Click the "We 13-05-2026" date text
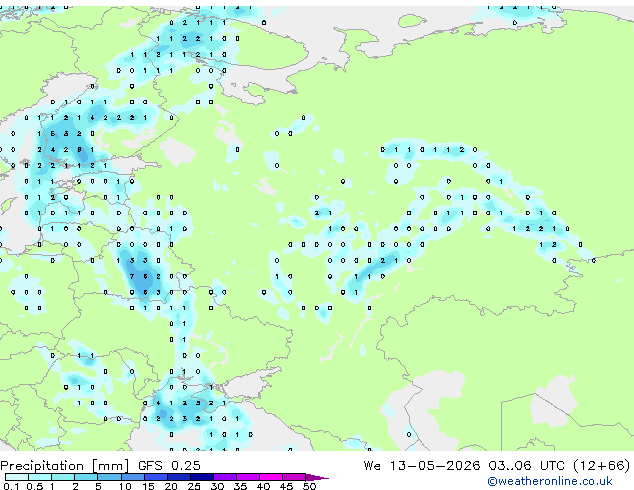This screenshot has height=490, width=634. click(x=422, y=465)
